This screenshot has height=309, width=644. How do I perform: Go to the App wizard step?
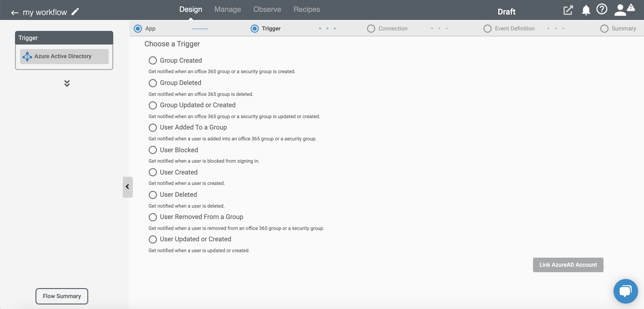[x=144, y=28]
